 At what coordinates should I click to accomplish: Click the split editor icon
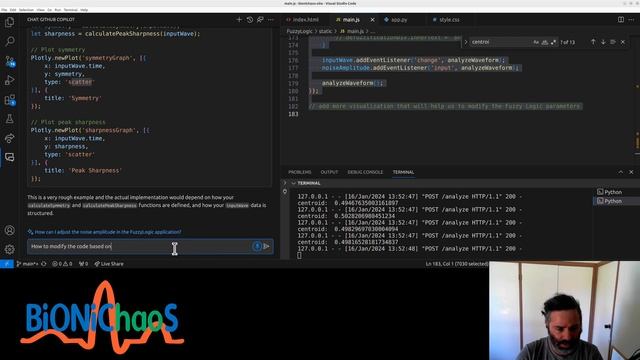click(621, 20)
